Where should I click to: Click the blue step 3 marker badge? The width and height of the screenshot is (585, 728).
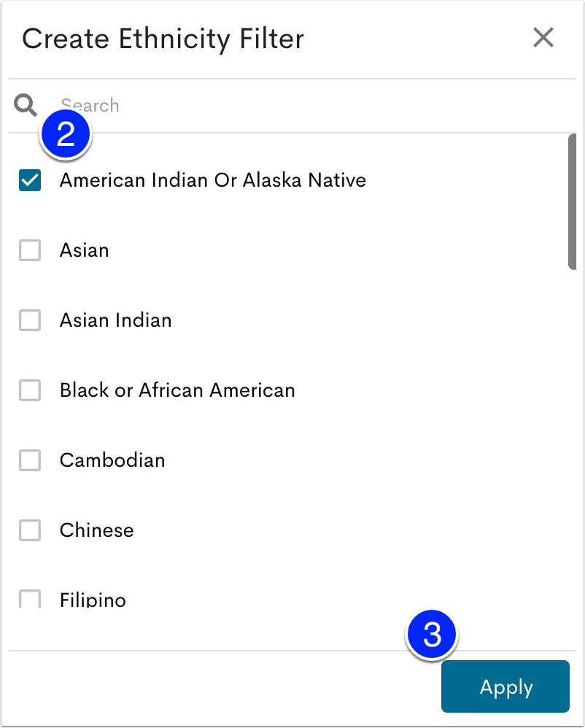click(x=432, y=634)
